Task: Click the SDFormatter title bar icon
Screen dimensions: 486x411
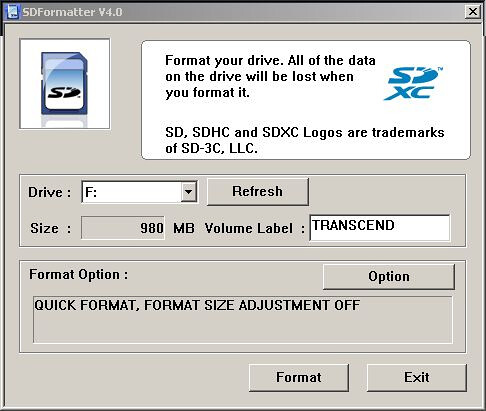Action: pyautogui.click(x=13, y=12)
